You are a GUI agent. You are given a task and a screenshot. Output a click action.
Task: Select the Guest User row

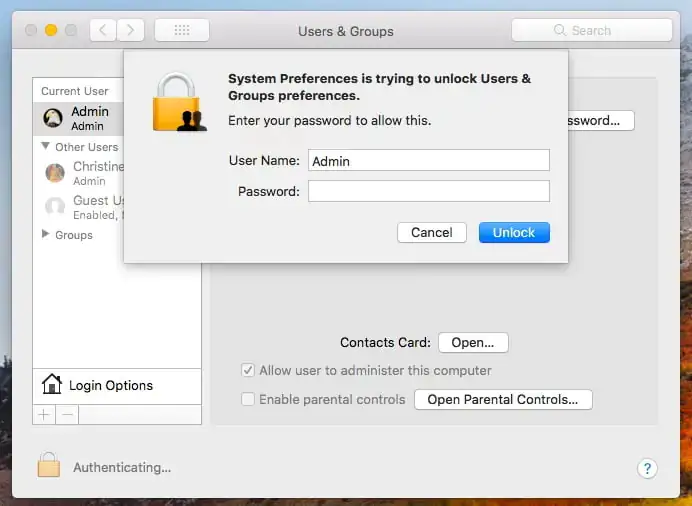pyautogui.click(x=79, y=207)
